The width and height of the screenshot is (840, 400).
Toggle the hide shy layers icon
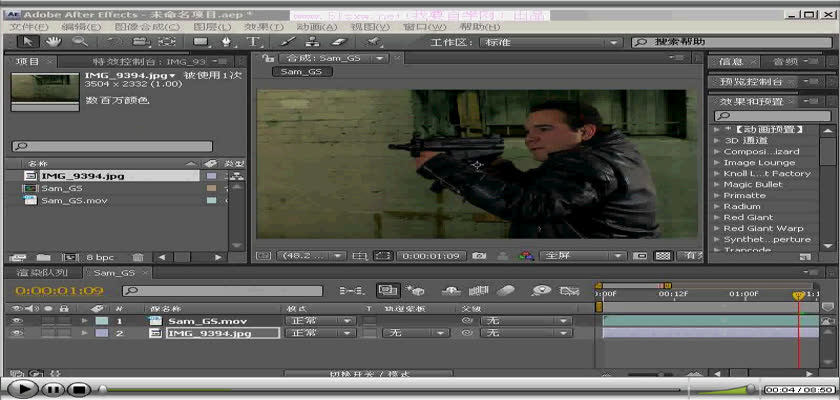coord(451,291)
